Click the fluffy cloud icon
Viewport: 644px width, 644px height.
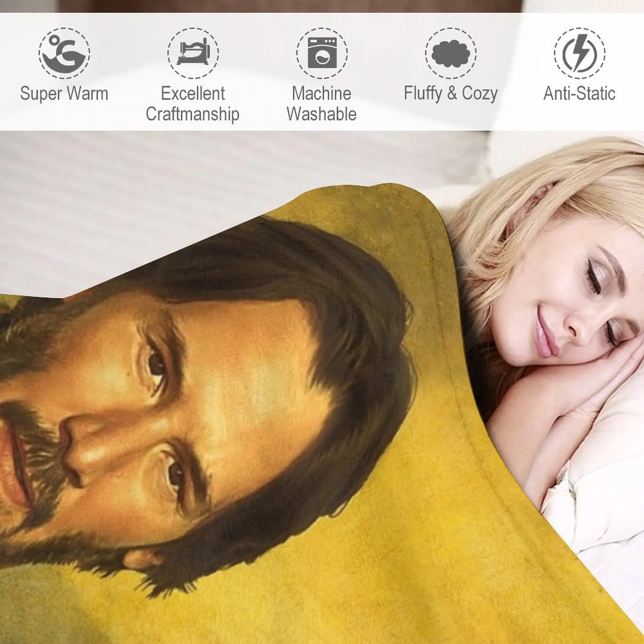tap(451, 53)
